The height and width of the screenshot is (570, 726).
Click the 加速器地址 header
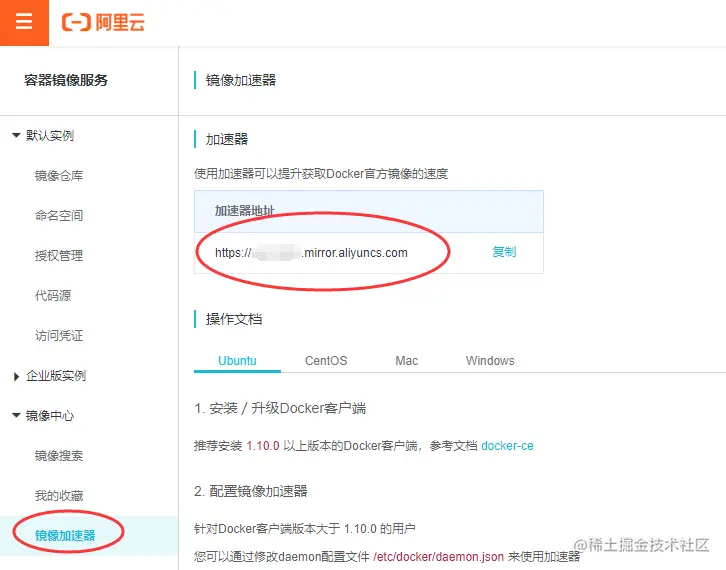245,211
